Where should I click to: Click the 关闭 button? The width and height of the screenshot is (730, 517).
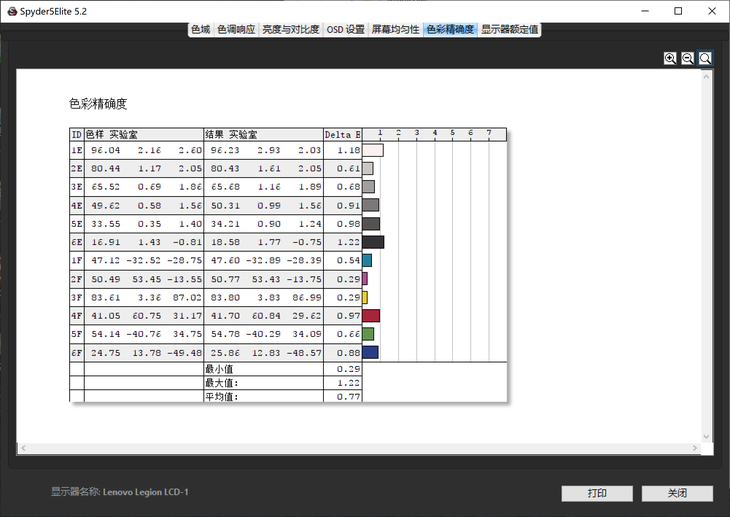point(677,493)
